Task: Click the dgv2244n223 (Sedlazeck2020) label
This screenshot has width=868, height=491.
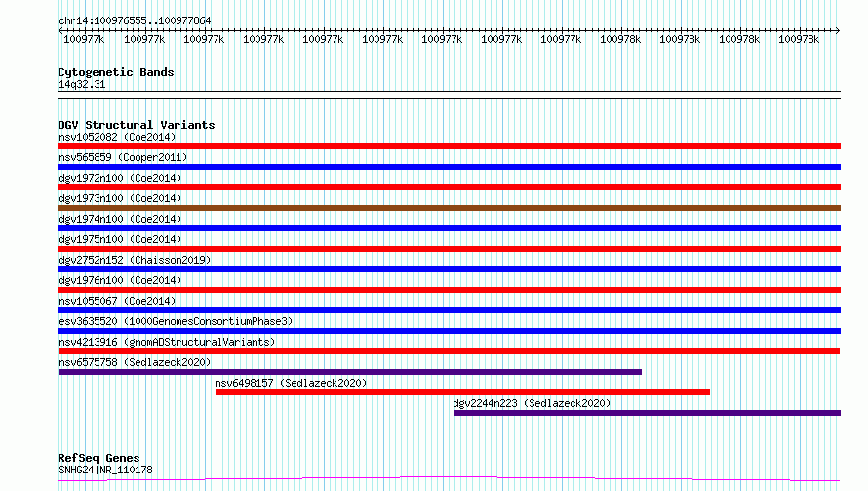Action: [532, 403]
